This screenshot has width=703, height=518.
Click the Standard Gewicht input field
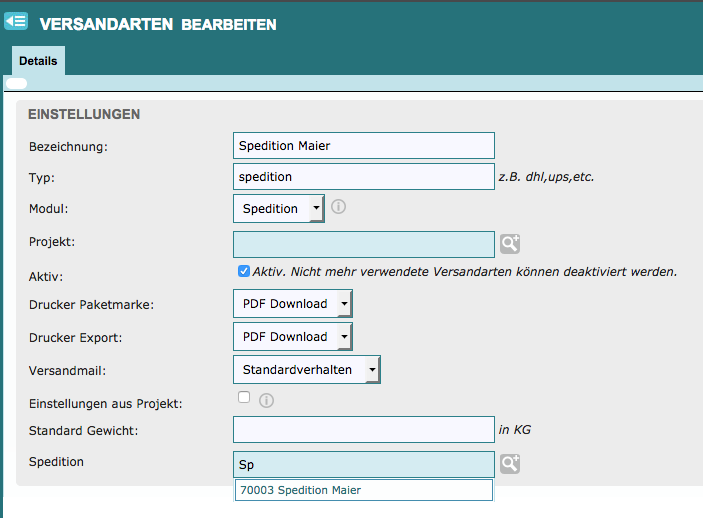tap(363, 430)
